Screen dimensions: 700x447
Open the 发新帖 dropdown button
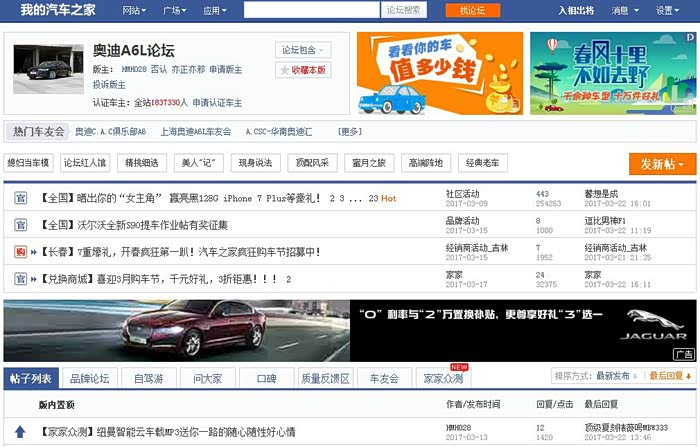(x=662, y=164)
